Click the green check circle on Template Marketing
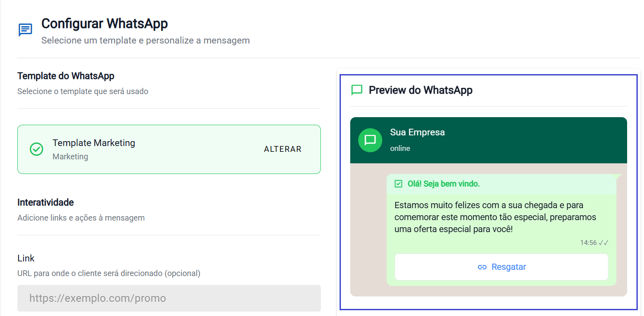 pyautogui.click(x=36, y=149)
